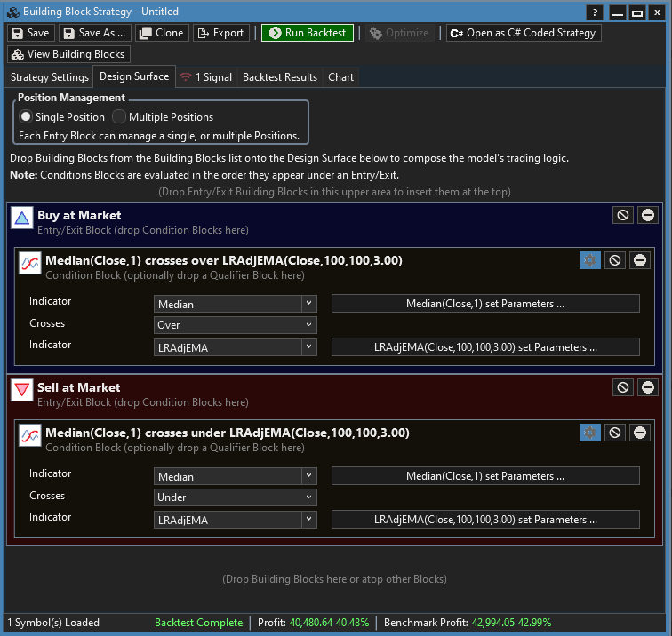672x636 pixels.
Task: Open the LRAdjEMA indicator dropdown in Sell block
Action: click(x=235, y=519)
